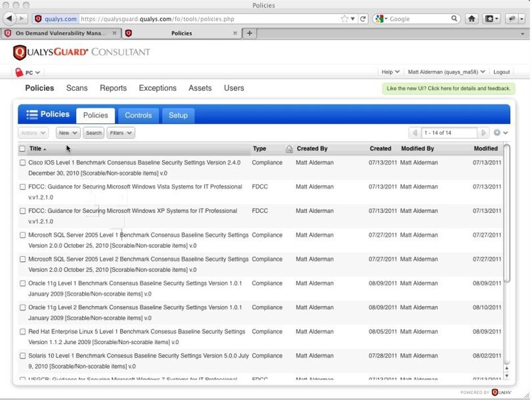Tick the Red Hat Enterprise Linux 5 checkbox

23,331
